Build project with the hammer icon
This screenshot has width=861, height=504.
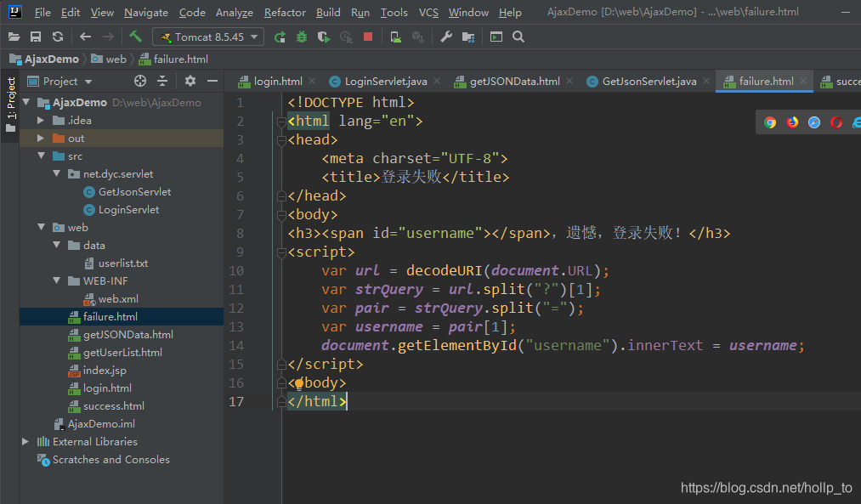pyautogui.click(x=135, y=37)
